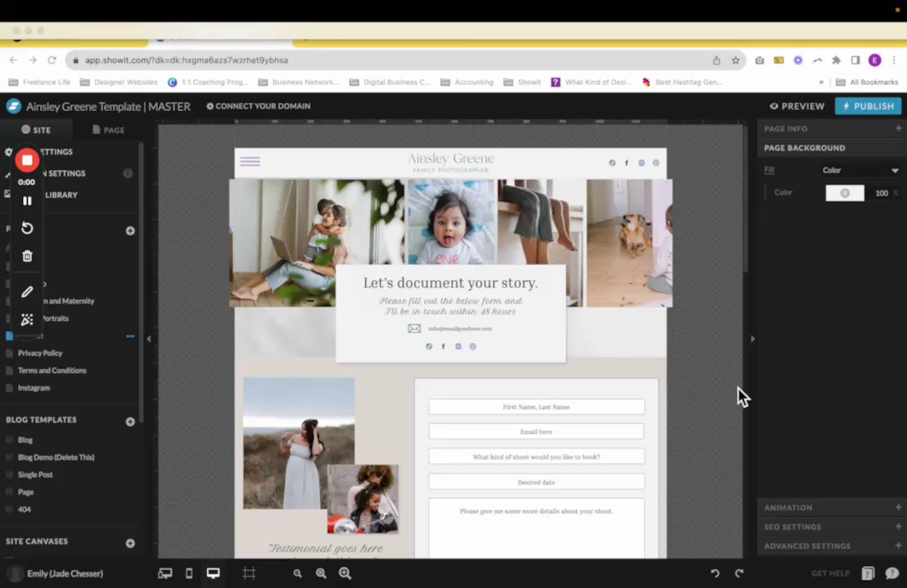Open the Page Background section
This screenshot has height=588, width=907.
(x=804, y=148)
